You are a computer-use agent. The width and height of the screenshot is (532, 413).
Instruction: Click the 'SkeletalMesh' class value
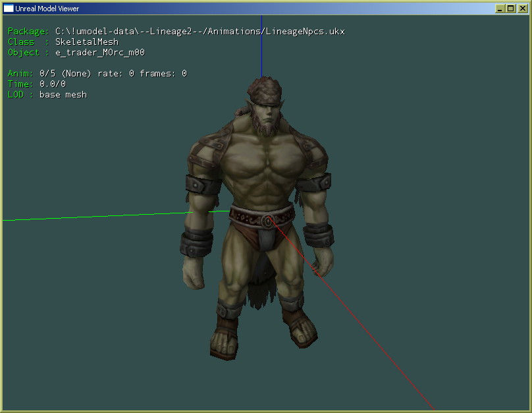tap(87, 42)
